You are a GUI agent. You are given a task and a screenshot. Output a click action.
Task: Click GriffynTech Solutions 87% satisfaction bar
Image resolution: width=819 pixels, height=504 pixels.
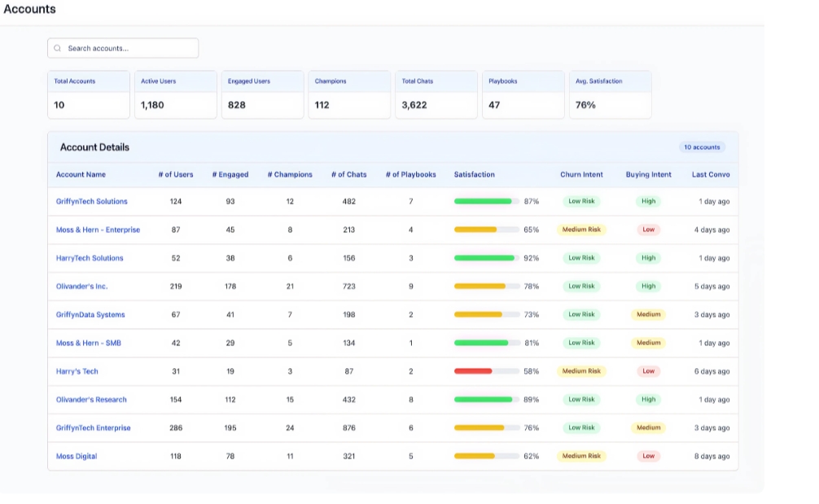coord(487,201)
